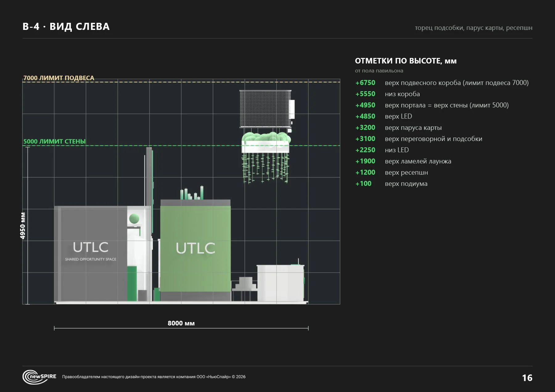Click the "+2250" height value
Image resolution: width=555 pixels, height=392 pixels.
365,150
